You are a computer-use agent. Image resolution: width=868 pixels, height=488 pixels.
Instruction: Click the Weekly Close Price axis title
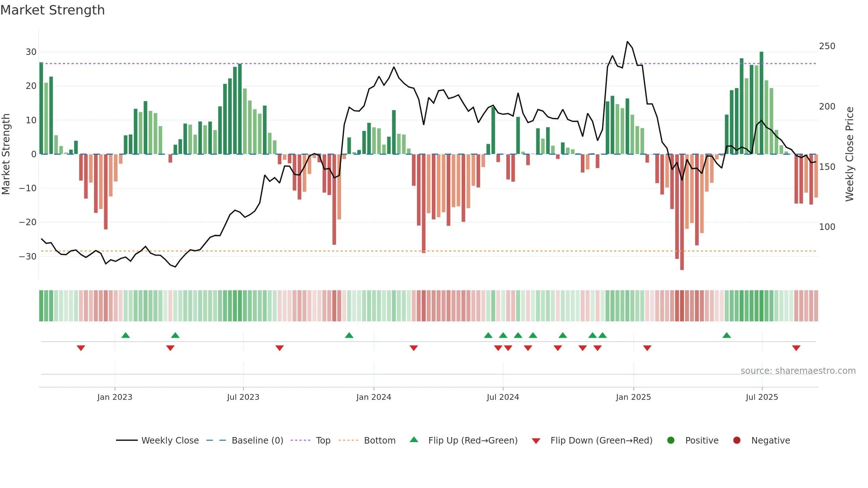850,154
